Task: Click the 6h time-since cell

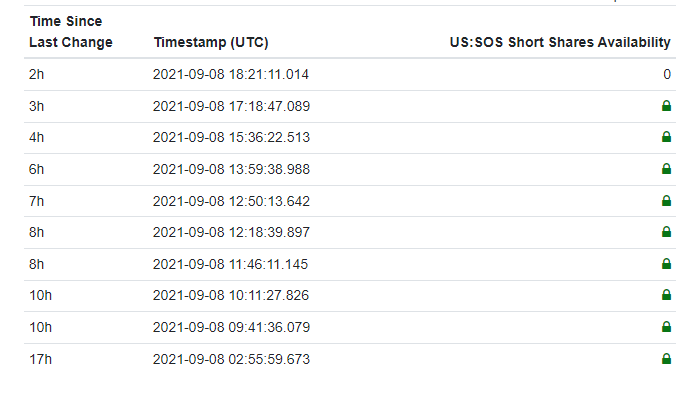Action: 36,169
